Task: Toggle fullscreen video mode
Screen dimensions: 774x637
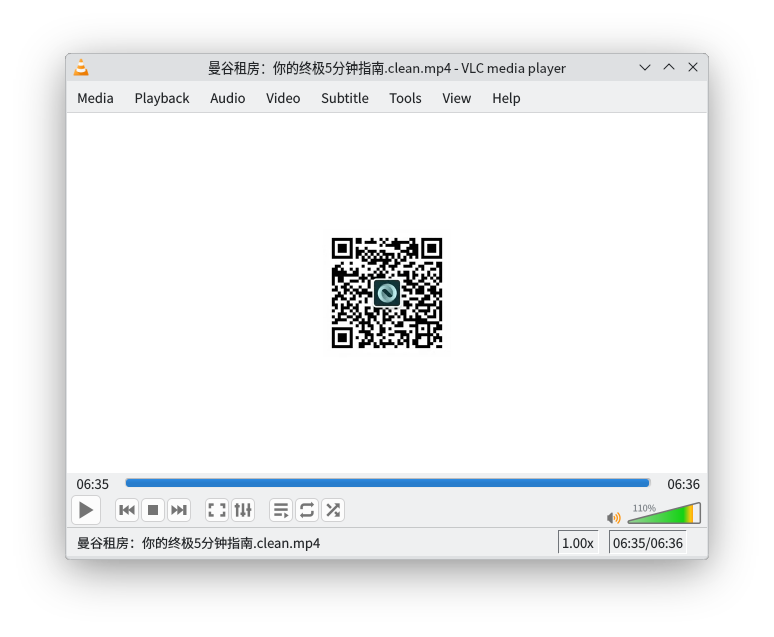Action: click(217, 510)
